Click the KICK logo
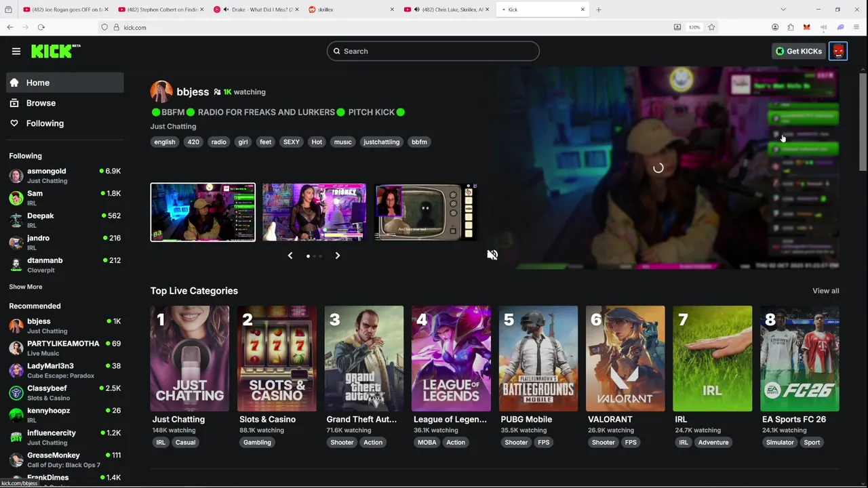This screenshot has width=868, height=488. (56, 51)
